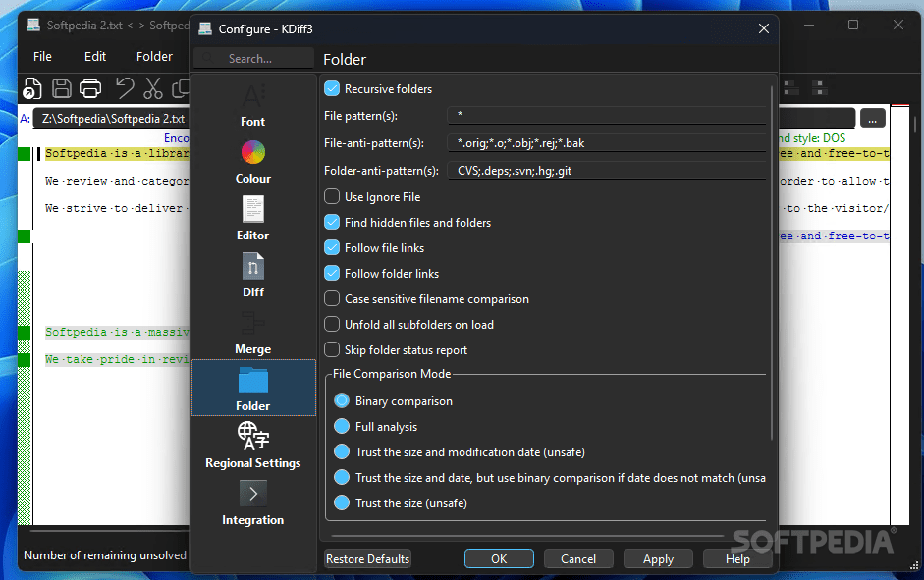Disable the Recursive folders checkbox
The image size is (924, 580).
(333, 88)
